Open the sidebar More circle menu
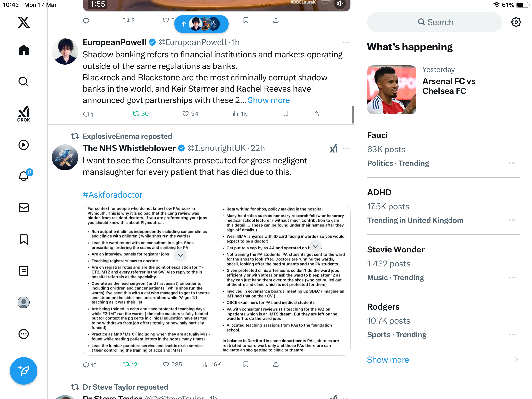 (x=24, y=334)
